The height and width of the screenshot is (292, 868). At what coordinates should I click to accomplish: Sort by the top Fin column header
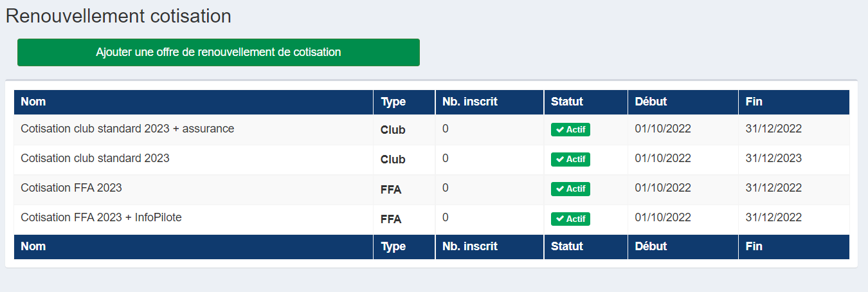pos(754,102)
